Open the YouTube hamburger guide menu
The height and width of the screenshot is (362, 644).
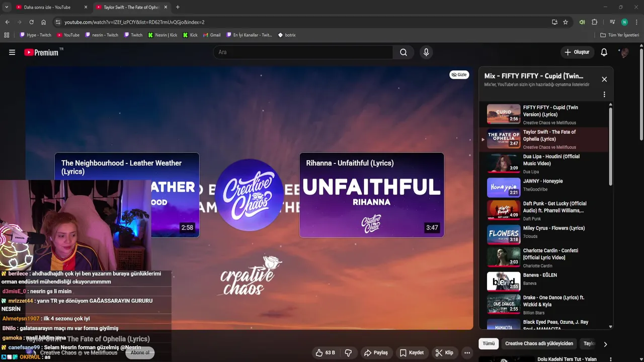(12, 52)
